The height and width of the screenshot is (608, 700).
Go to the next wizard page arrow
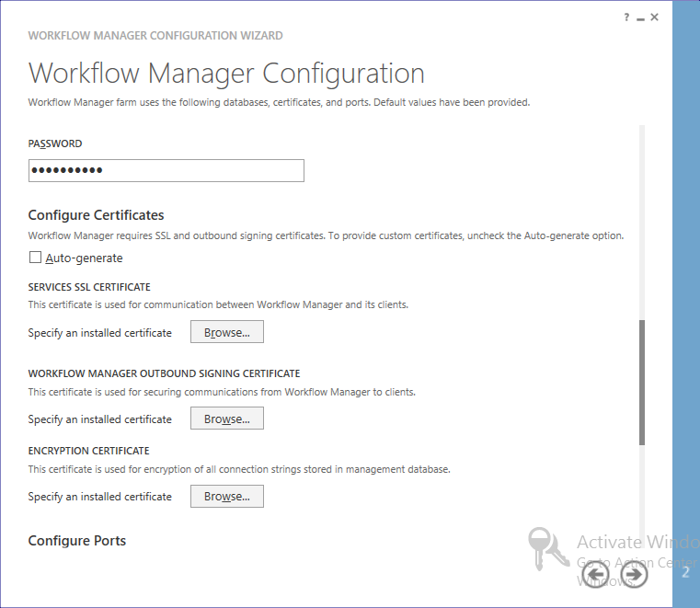[x=635, y=575]
